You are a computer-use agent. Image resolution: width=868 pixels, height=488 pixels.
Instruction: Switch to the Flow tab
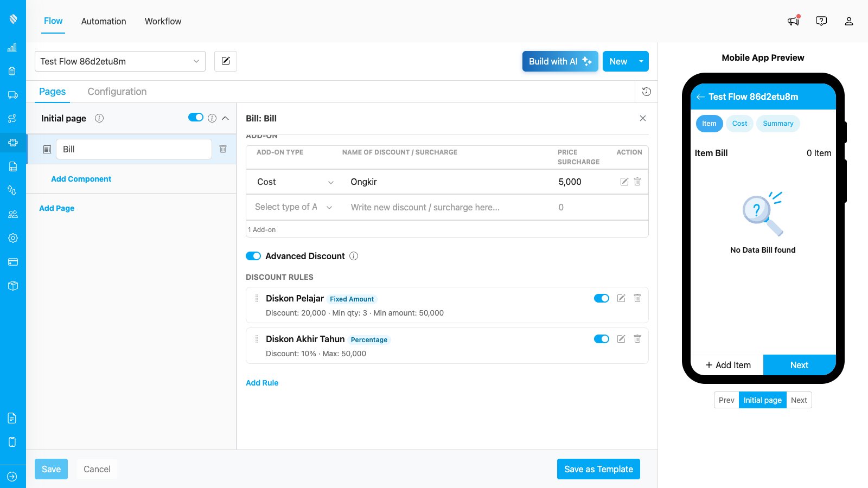[53, 21]
